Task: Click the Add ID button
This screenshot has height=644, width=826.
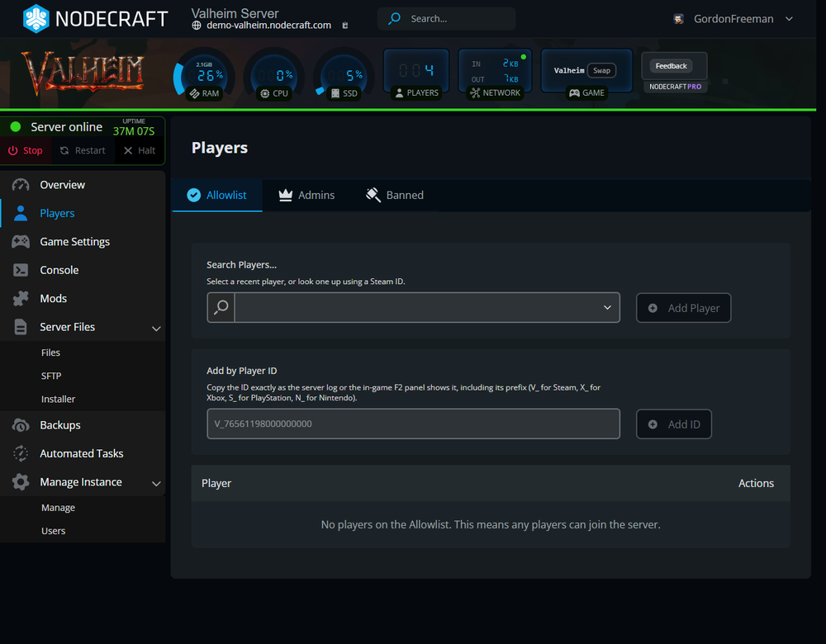Action: coord(674,424)
